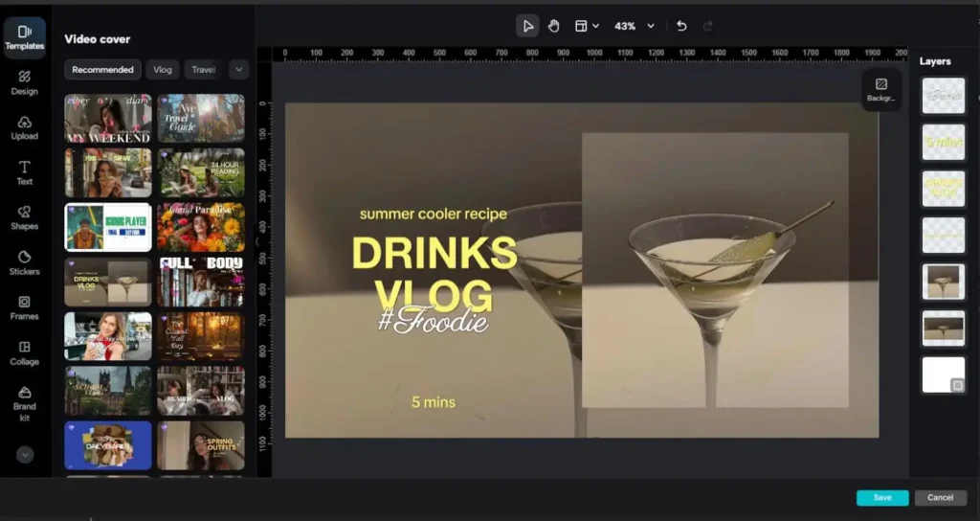Image resolution: width=980 pixels, height=521 pixels.
Task: Select the Travel template category
Action: (203, 69)
